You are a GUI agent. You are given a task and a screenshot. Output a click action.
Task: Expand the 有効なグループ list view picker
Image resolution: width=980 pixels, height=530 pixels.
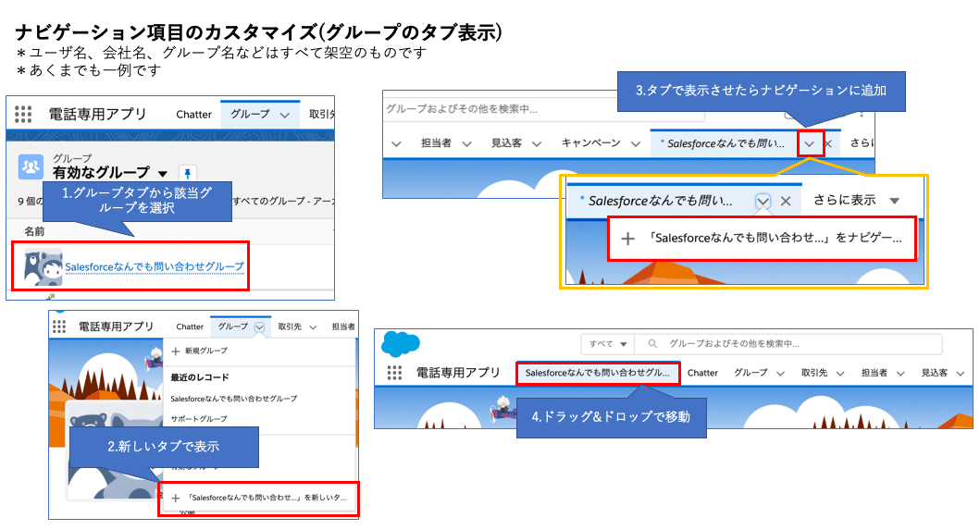pos(163,174)
